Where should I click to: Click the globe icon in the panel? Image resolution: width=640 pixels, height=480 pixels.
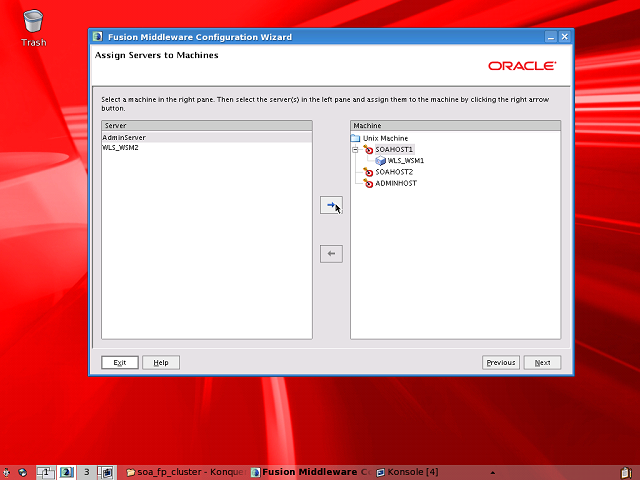pos(22,473)
